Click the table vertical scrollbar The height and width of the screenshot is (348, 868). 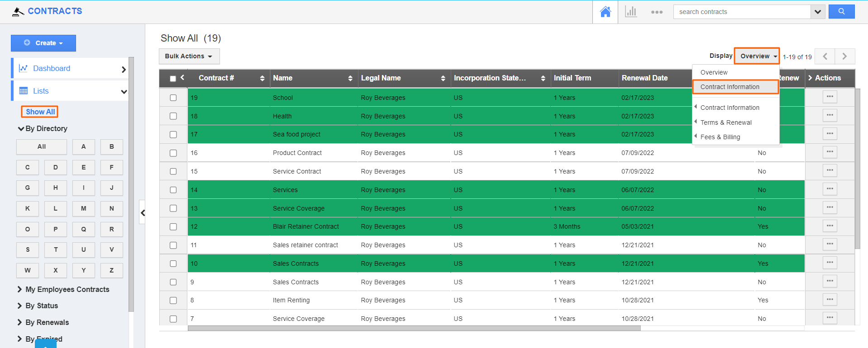pyautogui.click(x=857, y=169)
